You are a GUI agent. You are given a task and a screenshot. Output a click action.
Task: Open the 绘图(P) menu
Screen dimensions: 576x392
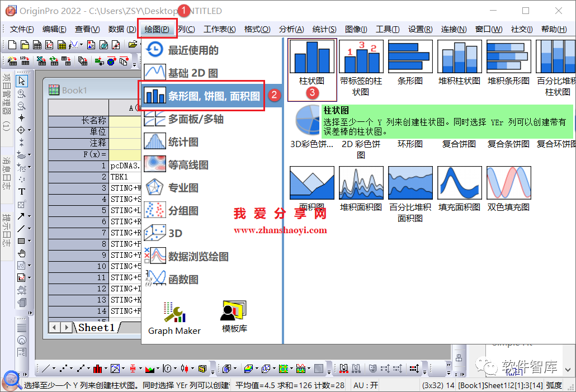click(x=157, y=30)
